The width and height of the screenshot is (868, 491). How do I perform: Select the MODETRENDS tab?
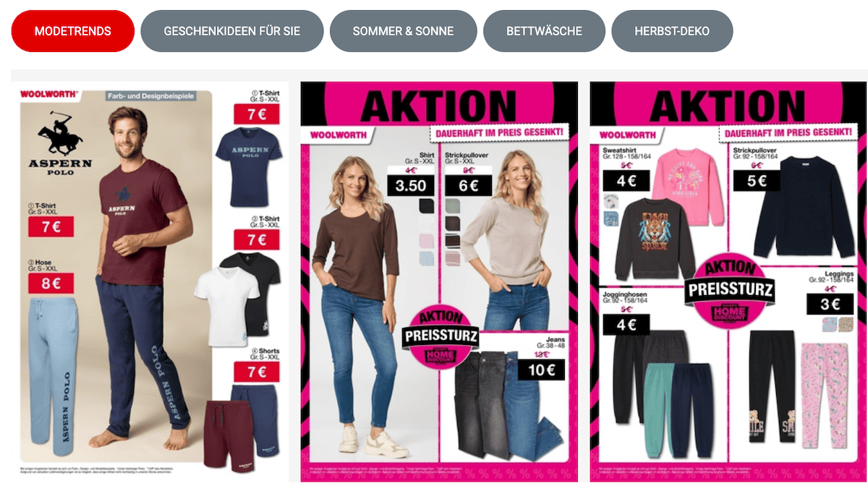pyautogui.click(x=72, y=31)
